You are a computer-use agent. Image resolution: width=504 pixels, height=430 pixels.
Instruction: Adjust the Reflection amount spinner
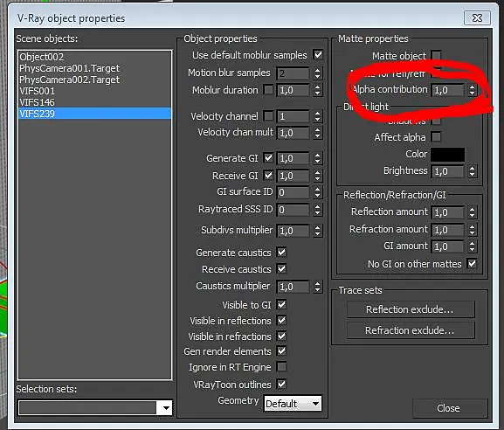click(472, 212)
